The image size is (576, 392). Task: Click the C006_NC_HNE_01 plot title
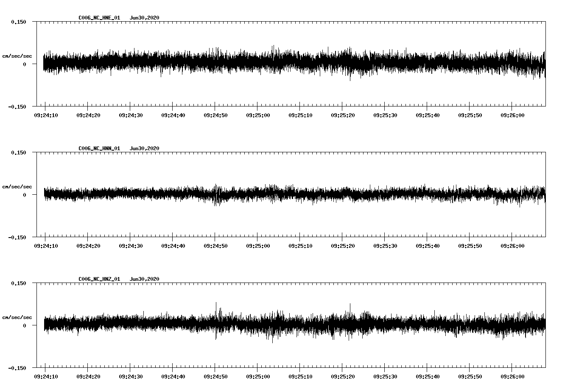99,18
